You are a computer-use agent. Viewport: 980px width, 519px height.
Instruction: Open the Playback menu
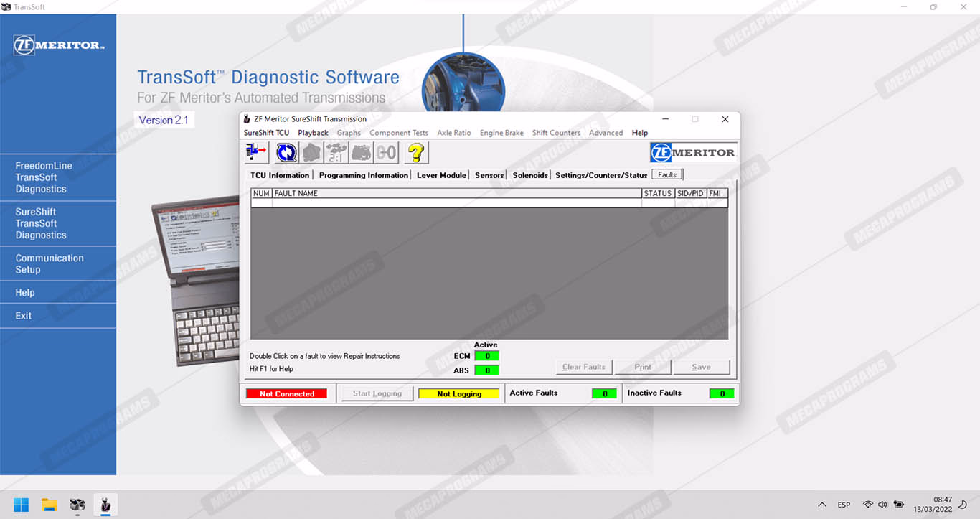pos(313,133)
